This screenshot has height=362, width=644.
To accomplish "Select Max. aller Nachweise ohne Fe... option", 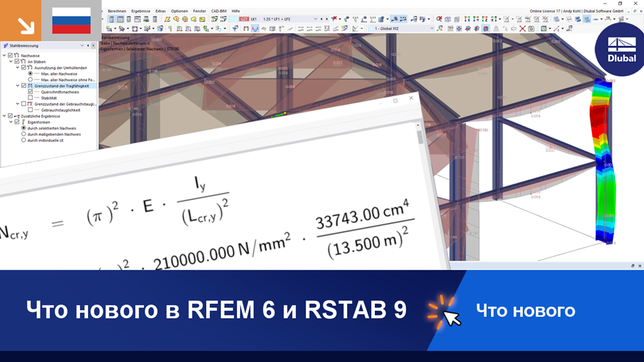I will click(x=30, y=80).
